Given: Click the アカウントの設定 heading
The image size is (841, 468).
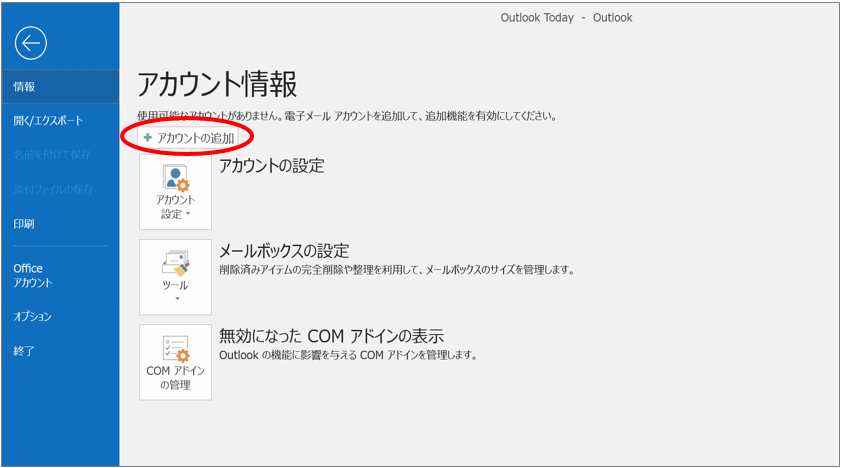Looking at the screenshot, I should 271,166.
